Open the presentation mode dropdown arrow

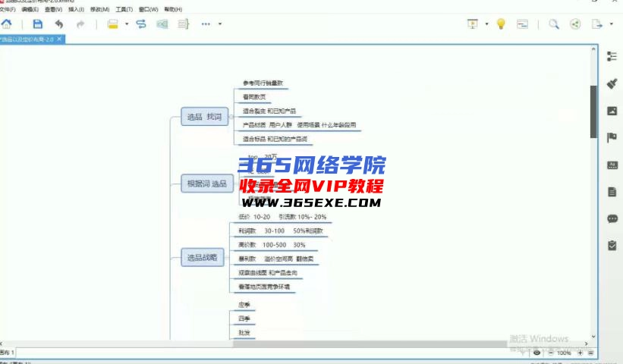(486, 24)
